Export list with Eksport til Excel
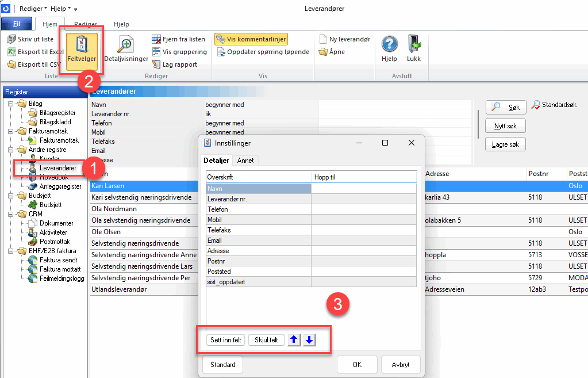 point(35,52)
